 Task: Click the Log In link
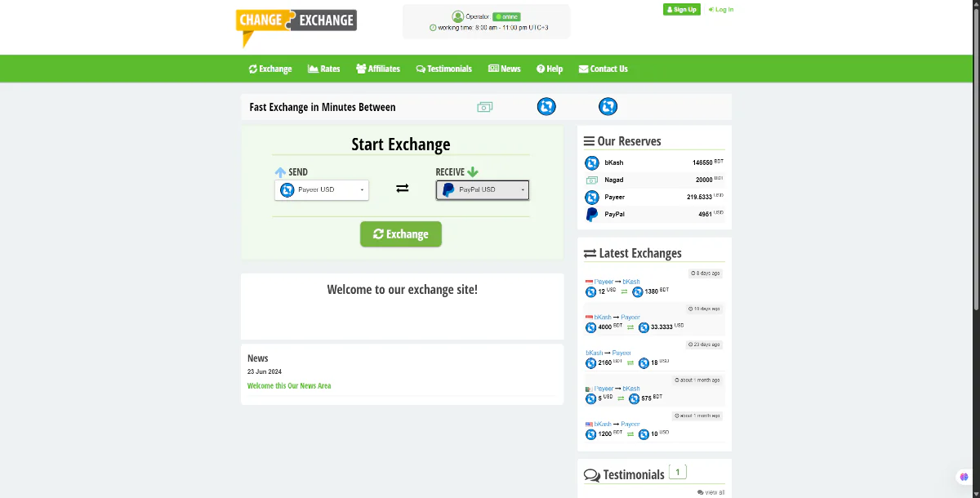coord(721,10)
